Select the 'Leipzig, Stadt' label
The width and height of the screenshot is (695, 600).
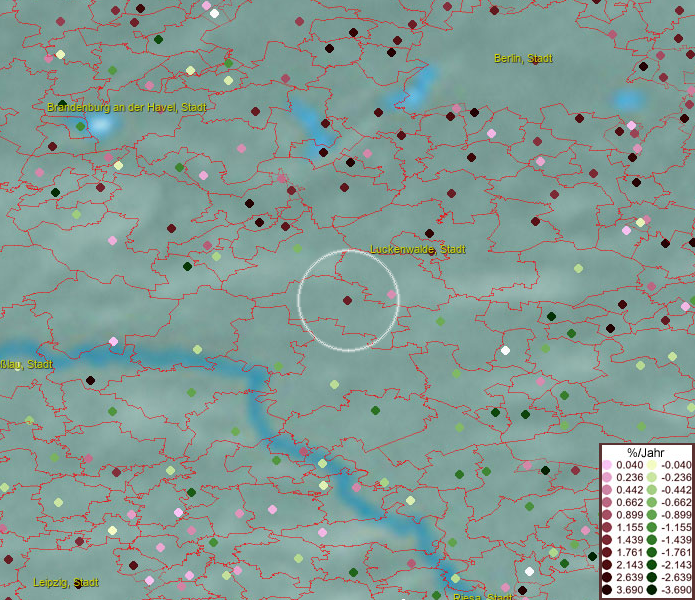tap(66, 582)
